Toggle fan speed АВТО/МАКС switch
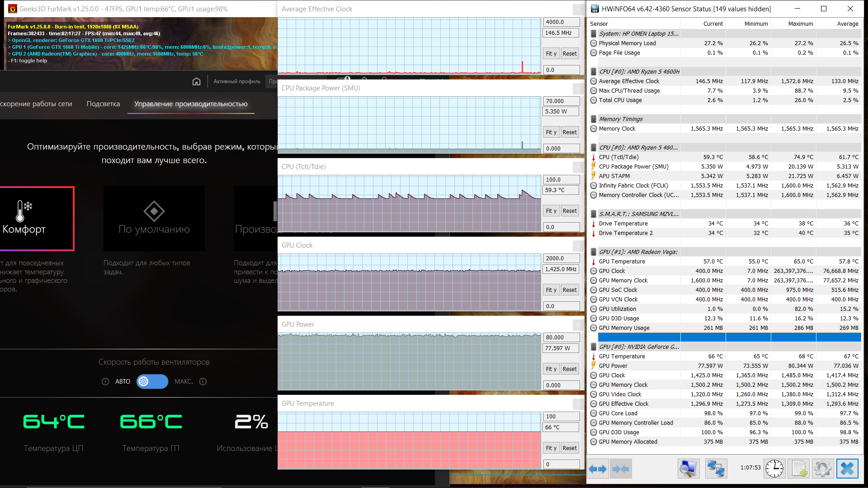Screen dimensions: 868x488 click(152, 381)
